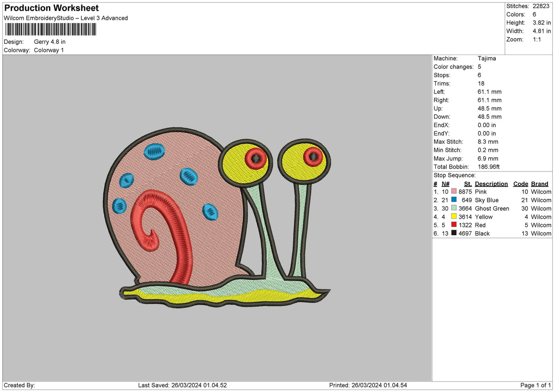
Task: Click the 'Stop Sequence:' heading
Action: pos(455,175)
